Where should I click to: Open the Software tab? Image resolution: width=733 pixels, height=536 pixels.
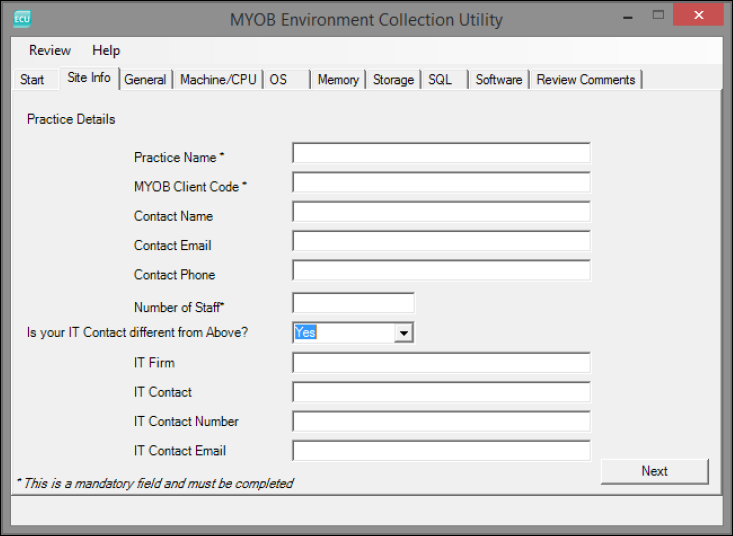[x=499, y=80]
